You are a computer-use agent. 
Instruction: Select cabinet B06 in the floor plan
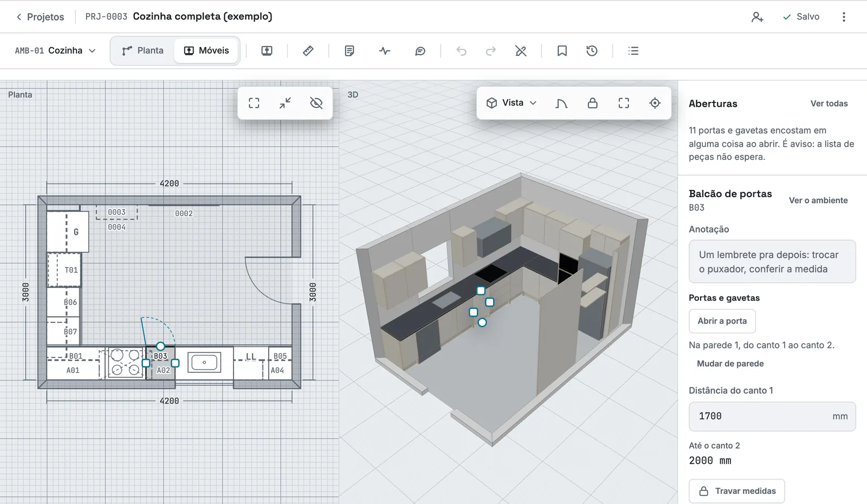click(64, 302)
